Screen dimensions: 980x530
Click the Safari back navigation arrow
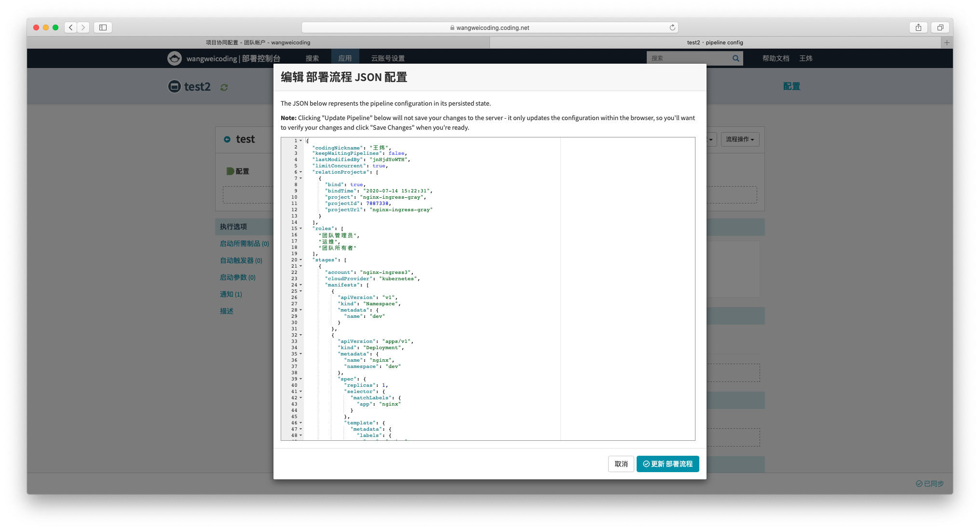[x=71, y=27]
